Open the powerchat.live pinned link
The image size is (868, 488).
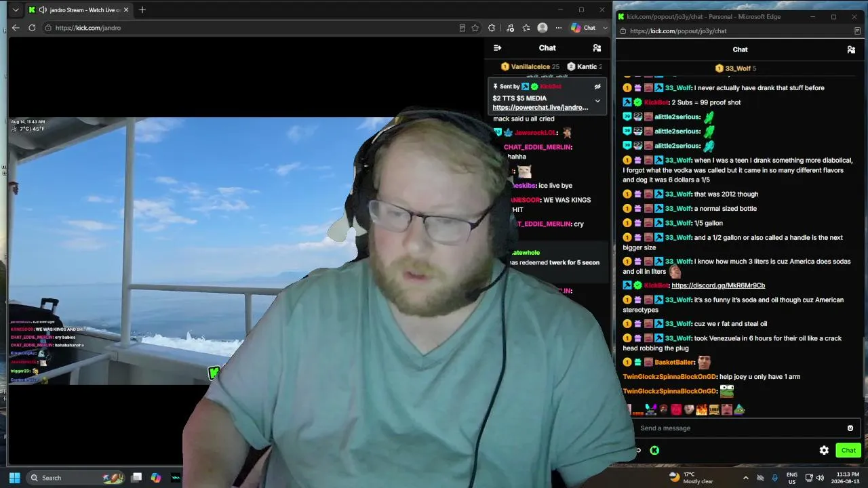tap(540, 108)
